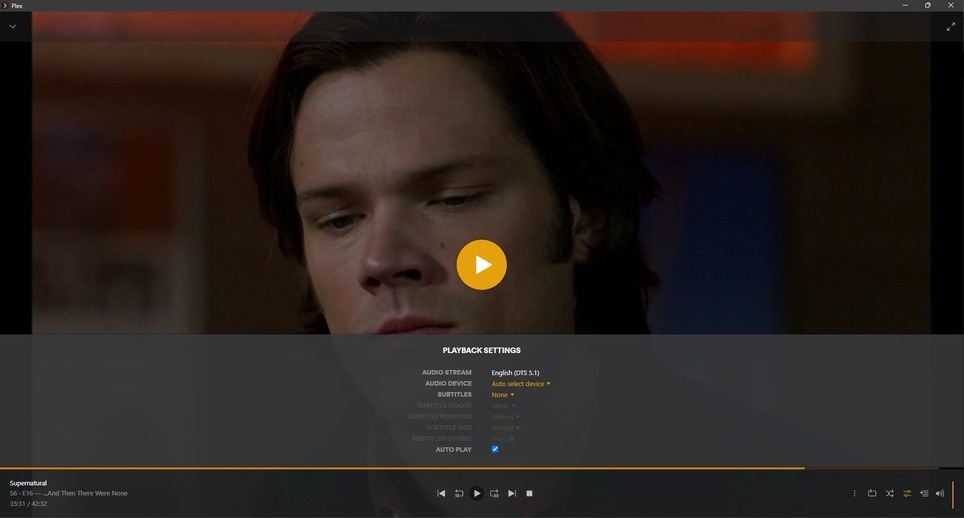
Task: Mute audio with the speaker icon
Action: (x=940, y=493)
